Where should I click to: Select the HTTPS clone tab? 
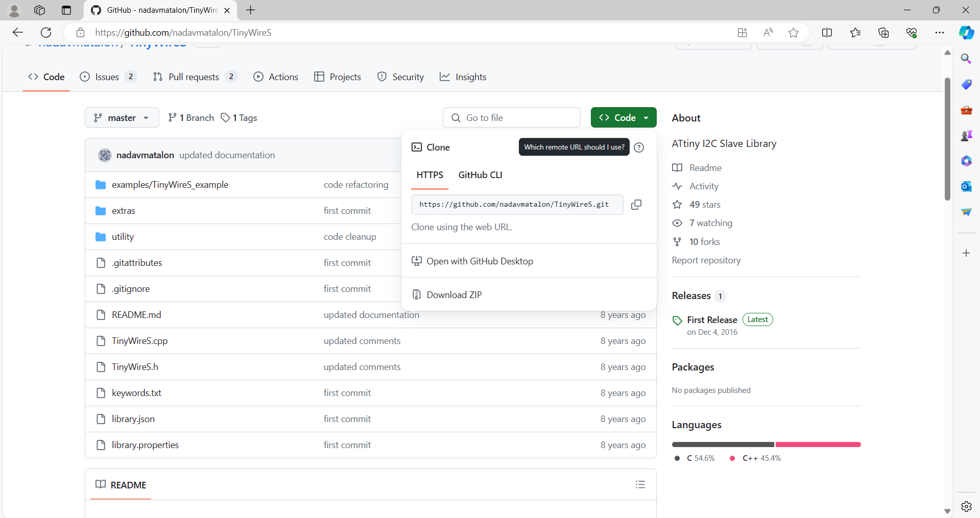coord(430,175)
